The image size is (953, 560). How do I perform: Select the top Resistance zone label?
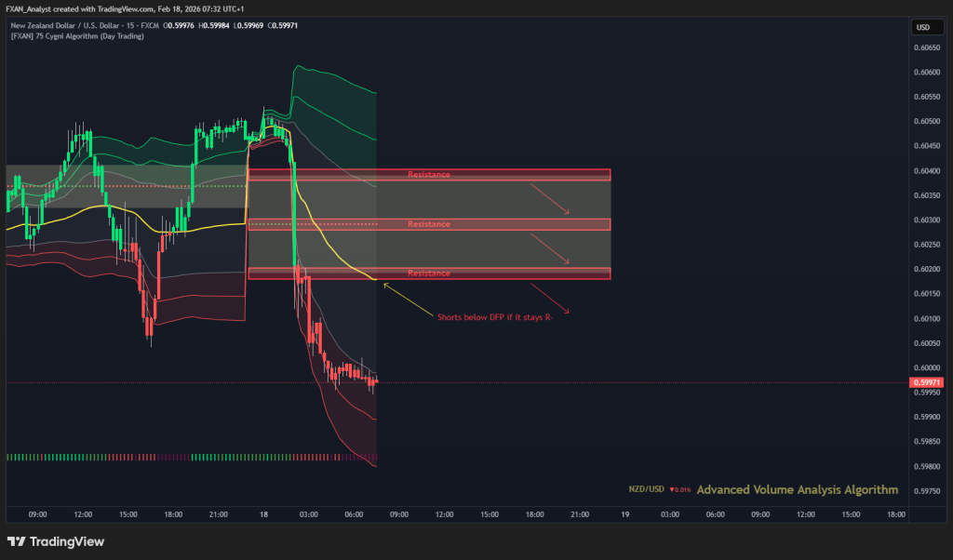tap(428, 174)
